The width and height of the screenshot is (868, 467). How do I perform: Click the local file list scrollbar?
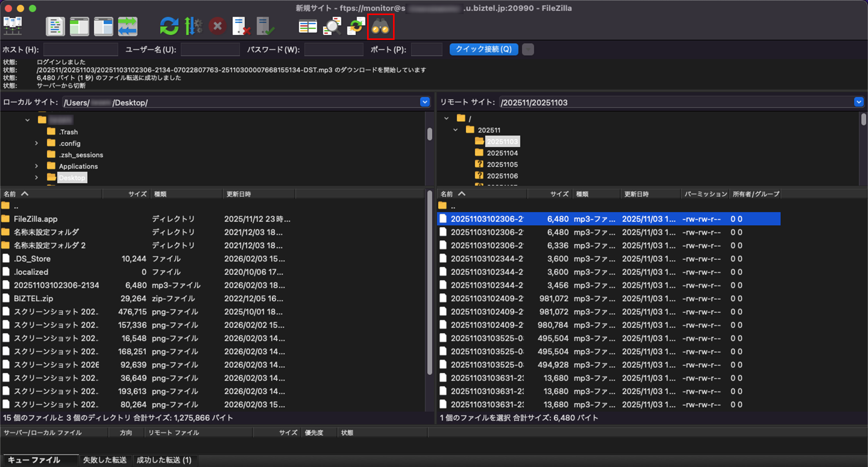(429, 285)
